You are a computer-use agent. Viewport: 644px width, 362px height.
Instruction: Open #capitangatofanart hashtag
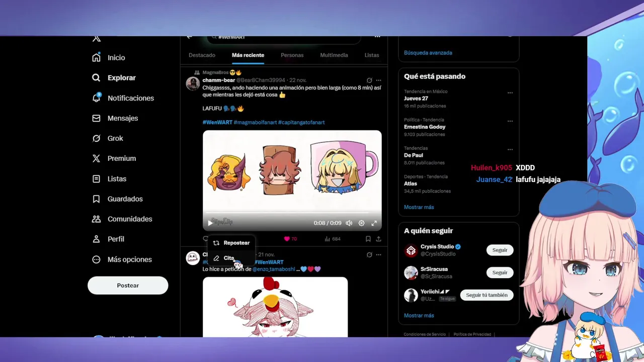click(301, 122)
